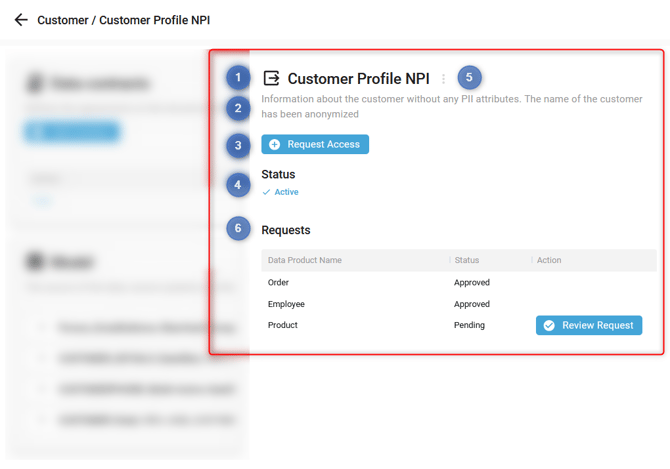Click the numbered callout badge 5

point(469,77)
